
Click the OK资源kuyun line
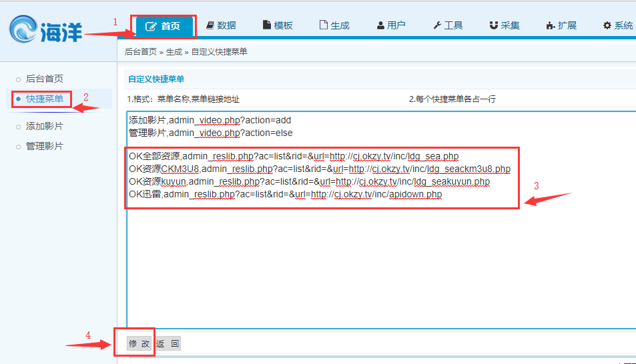point(309,181)
